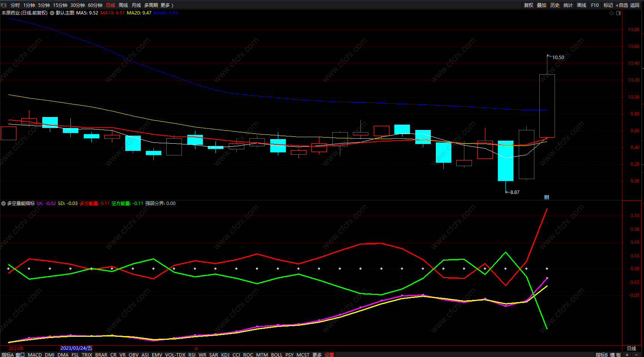
Task: Select the PSY indicator
Action: point(290,355)
